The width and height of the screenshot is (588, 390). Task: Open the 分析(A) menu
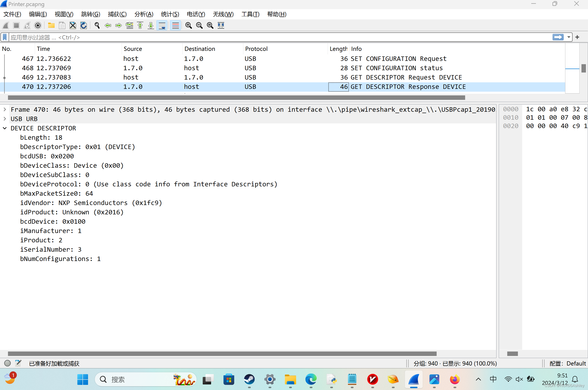(x=144, y=14)
